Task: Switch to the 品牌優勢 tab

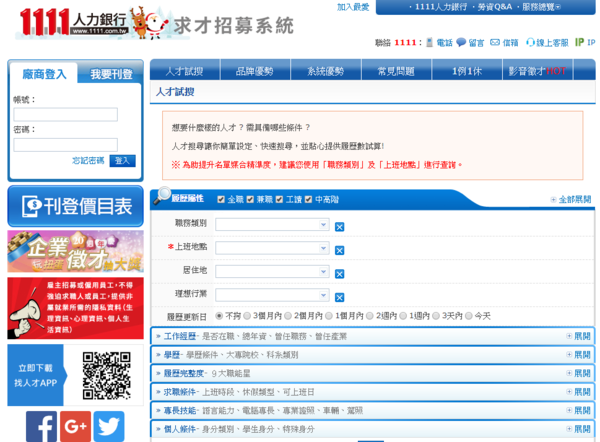Action: pyautogui.click(x=255, y=71)
